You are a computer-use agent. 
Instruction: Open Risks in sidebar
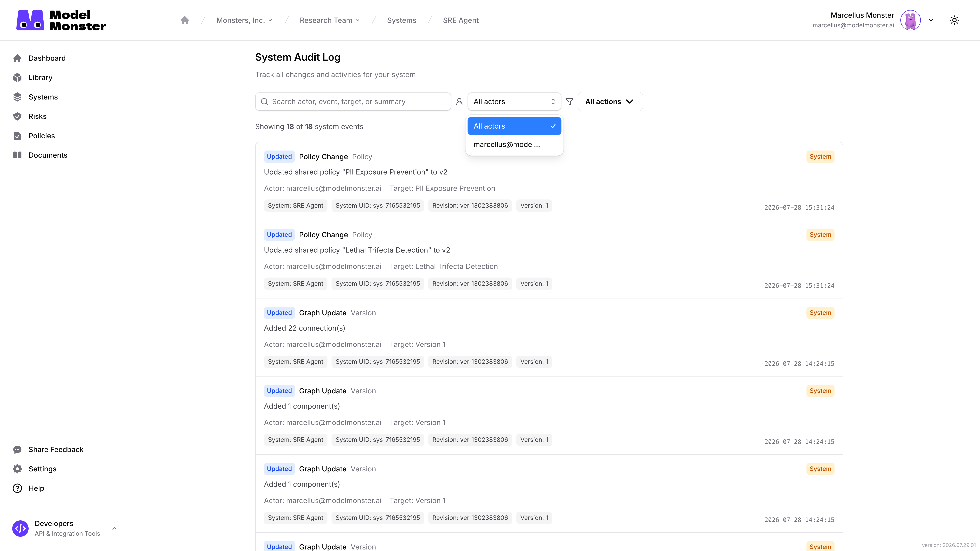click(37, 116)
